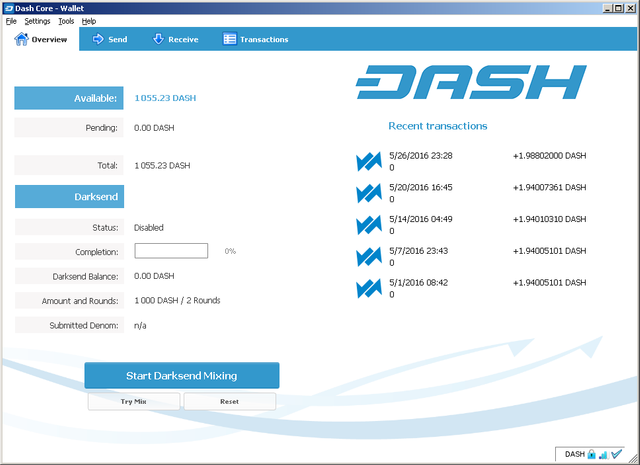Click the 5/1/2016 transaction icon
640x465 pixels.
pos(368,289)
